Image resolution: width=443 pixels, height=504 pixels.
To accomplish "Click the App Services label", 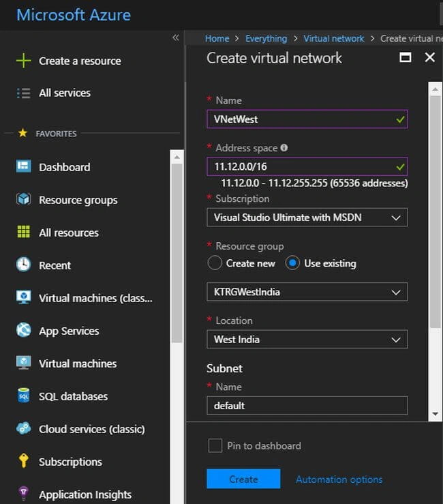I will (x=69, y=331).
